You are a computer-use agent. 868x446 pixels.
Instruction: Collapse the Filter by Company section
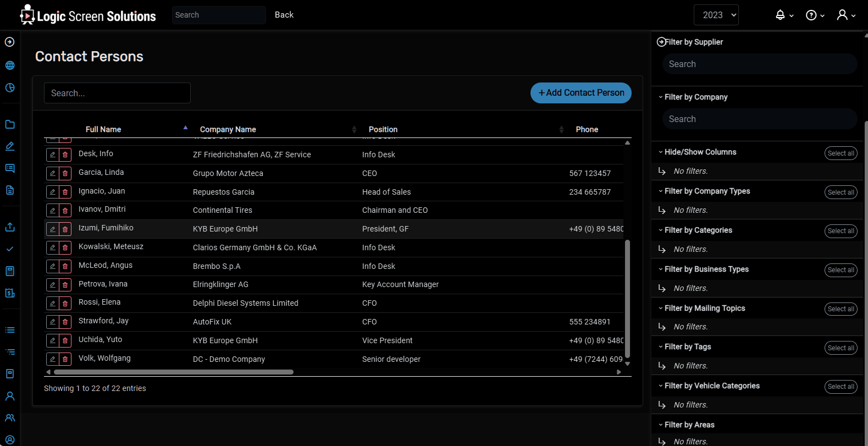point(693,97)
